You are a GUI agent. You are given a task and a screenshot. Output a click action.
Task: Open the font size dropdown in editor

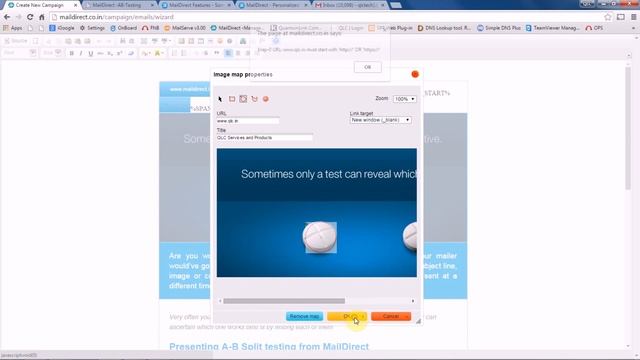(x=52, y=53)
